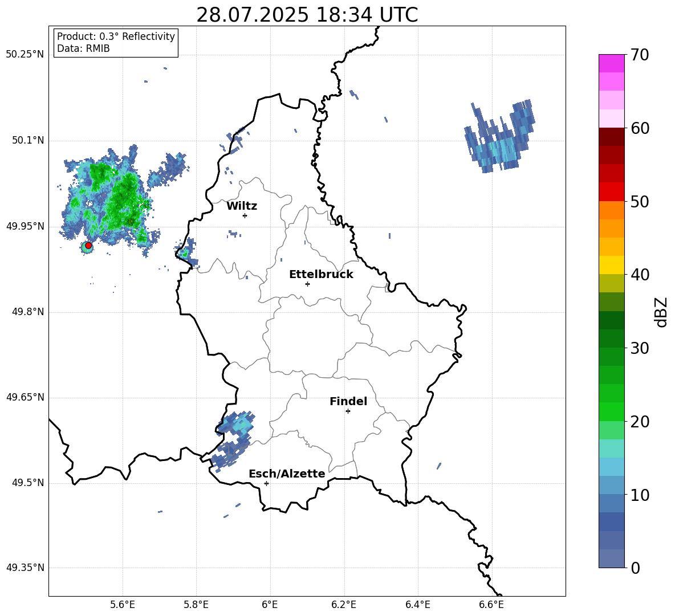675x616 pixels.
Task: Click the 5.6°E longitude label
Action: pyautogui.click(x=123, y=605)
